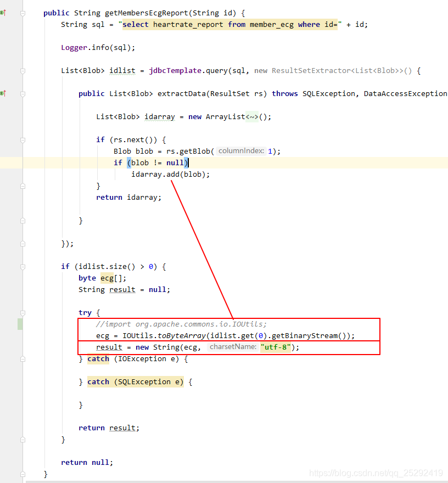Click the "utf-8" string literal
The image size is (448, 483).
click(276, 347)
